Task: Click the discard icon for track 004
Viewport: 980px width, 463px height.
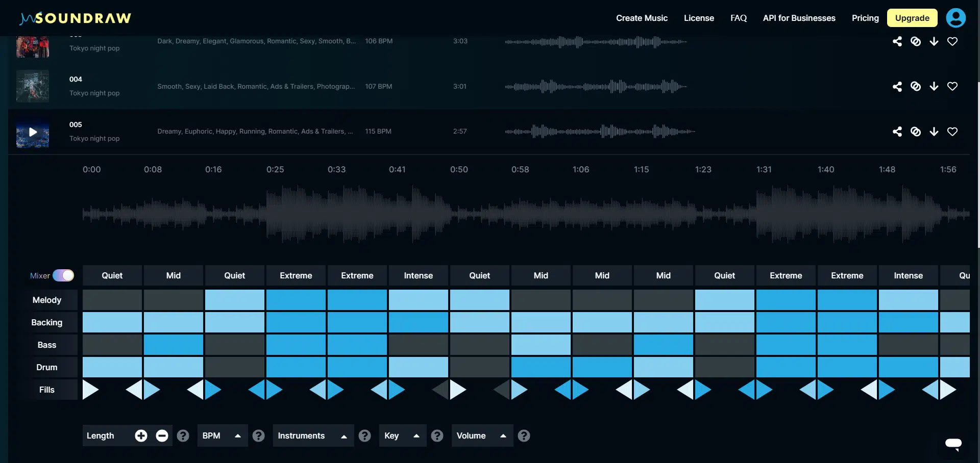Action: click(916, 86)
